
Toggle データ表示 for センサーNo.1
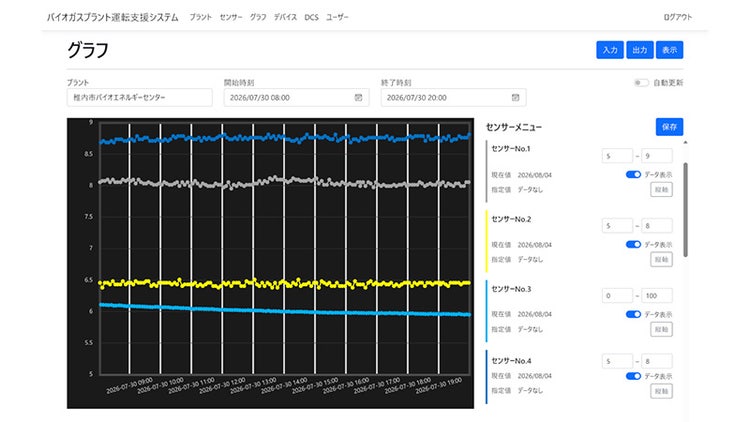(633, 175)
